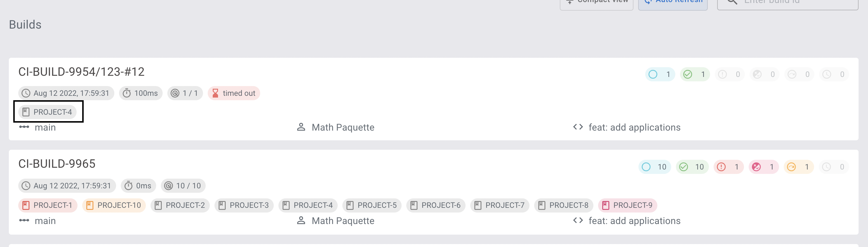
Task: Select the pending clock counter on CI-BUILD-9954
Action: 833,74
